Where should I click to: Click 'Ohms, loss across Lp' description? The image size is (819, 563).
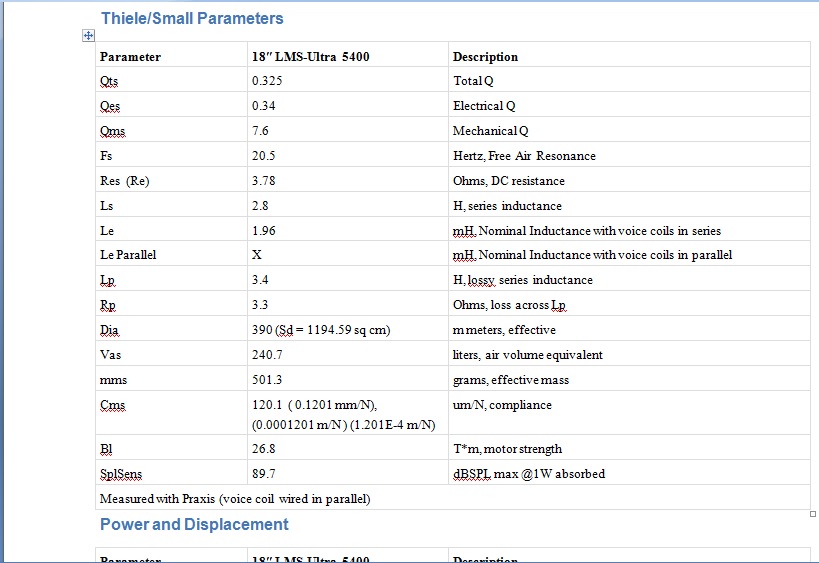click(x=509, y=306)
